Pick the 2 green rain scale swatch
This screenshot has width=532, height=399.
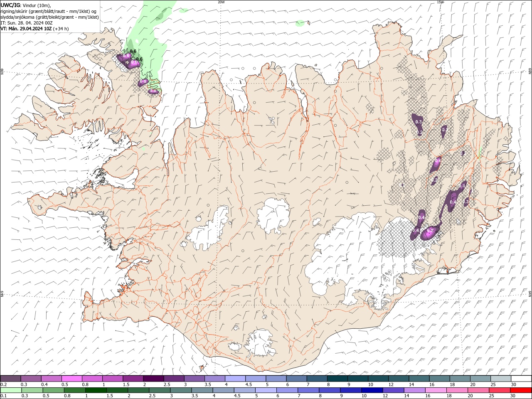tap(138, 390)
